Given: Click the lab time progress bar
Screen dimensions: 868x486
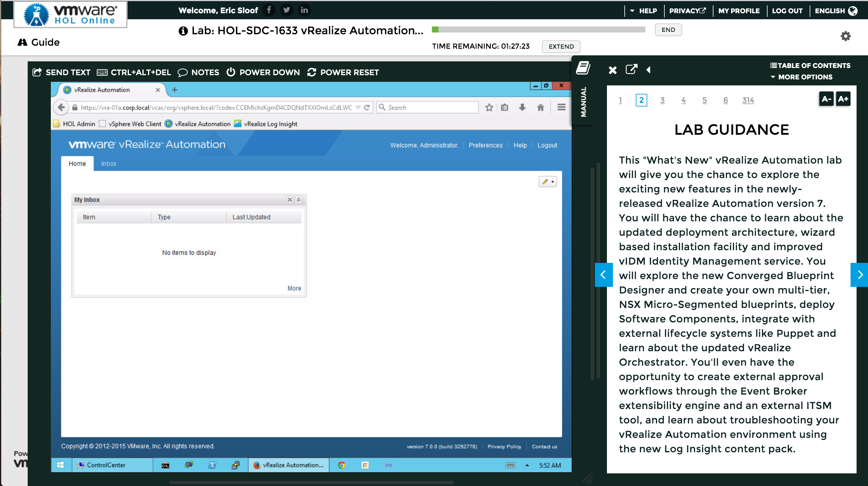Looking at the screenshot, I should (538, 30).
